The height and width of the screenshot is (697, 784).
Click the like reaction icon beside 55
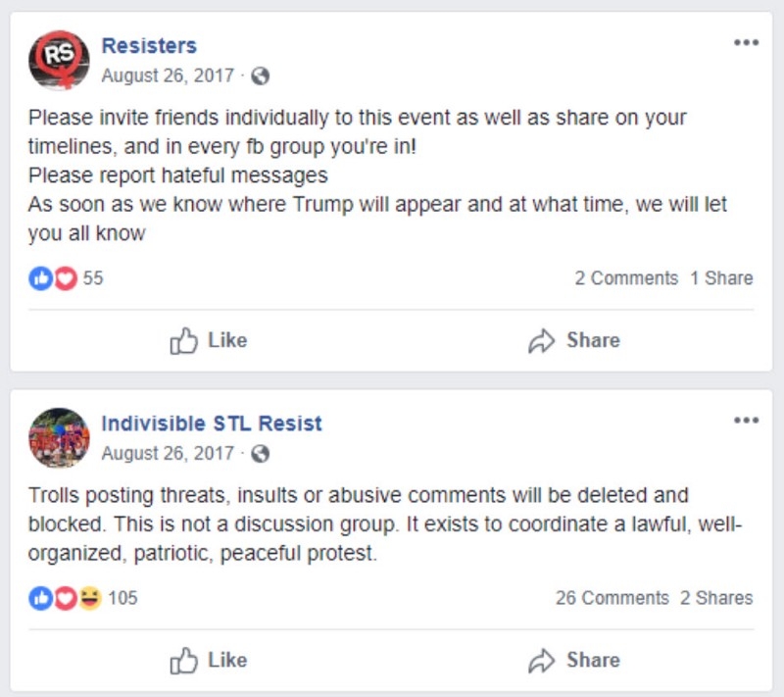40,278
